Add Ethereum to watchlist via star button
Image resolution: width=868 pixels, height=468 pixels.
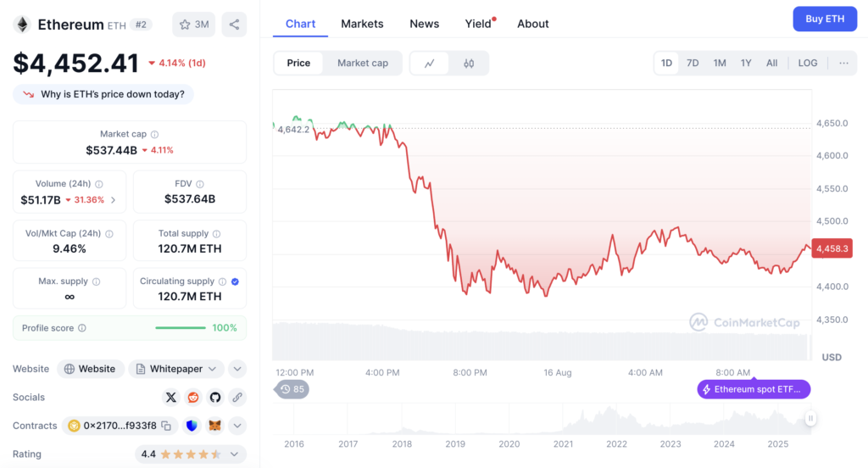[x=194, y=25]
